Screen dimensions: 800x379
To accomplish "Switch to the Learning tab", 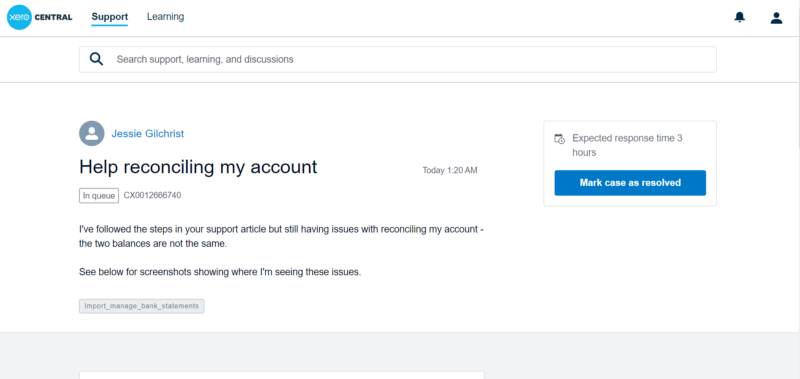I will coord(165,17).
